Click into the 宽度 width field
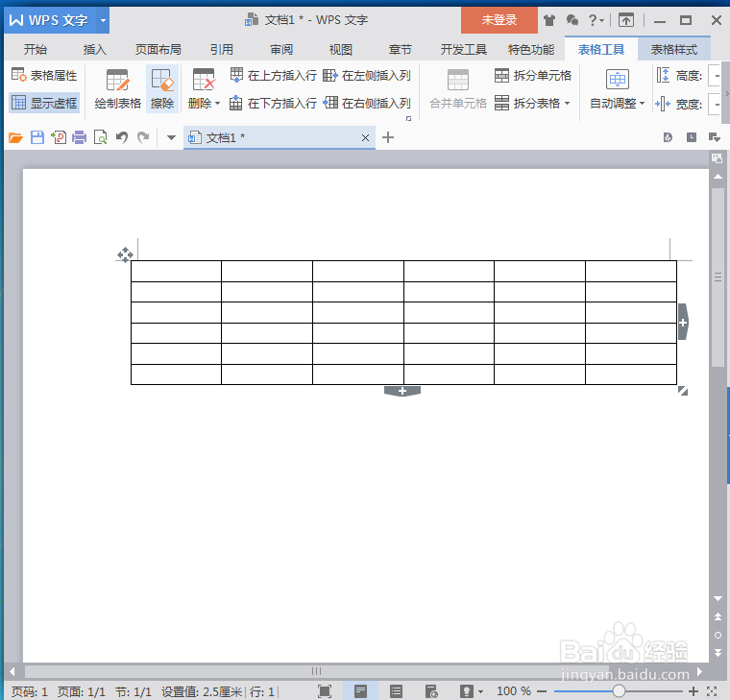730x700 pixels. click(x=715, y=104)
